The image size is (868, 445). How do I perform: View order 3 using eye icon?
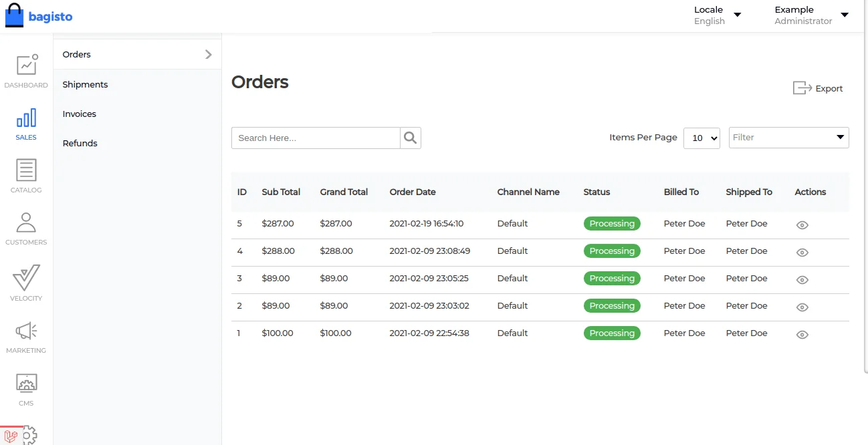click(802, 280)
